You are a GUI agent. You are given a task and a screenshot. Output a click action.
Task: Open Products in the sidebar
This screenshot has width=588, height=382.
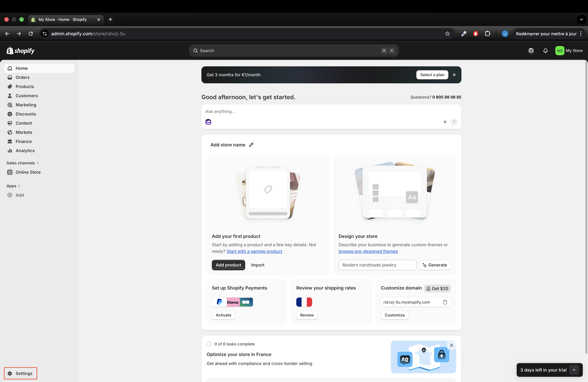pos(25,86)
